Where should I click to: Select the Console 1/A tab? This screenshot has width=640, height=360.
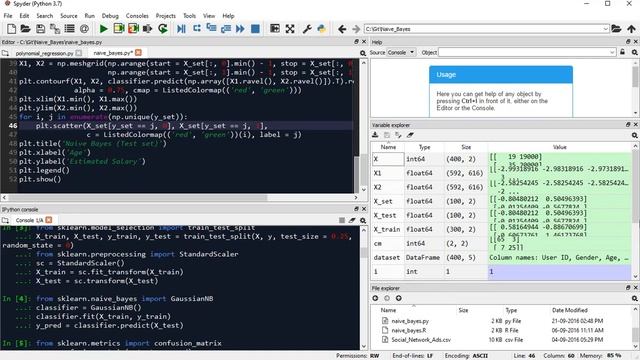(x=29, y=220)
